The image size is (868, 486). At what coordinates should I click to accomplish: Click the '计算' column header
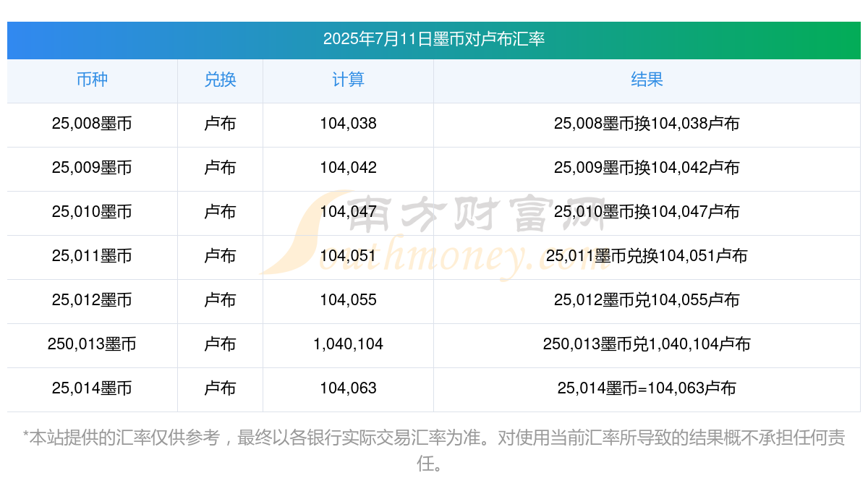point(348,80)
